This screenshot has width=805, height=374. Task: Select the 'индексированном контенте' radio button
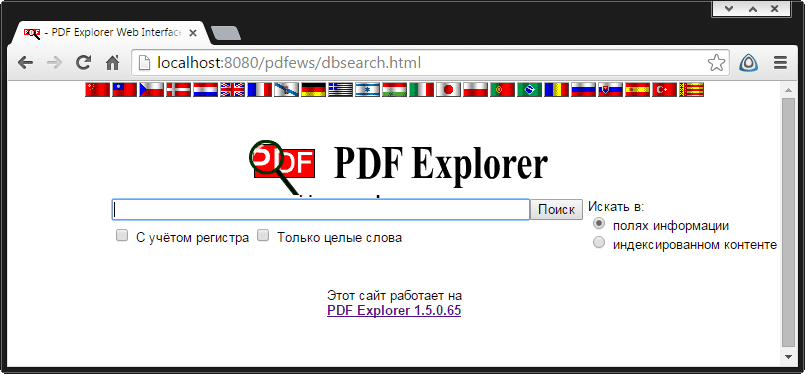pos(599,242)
